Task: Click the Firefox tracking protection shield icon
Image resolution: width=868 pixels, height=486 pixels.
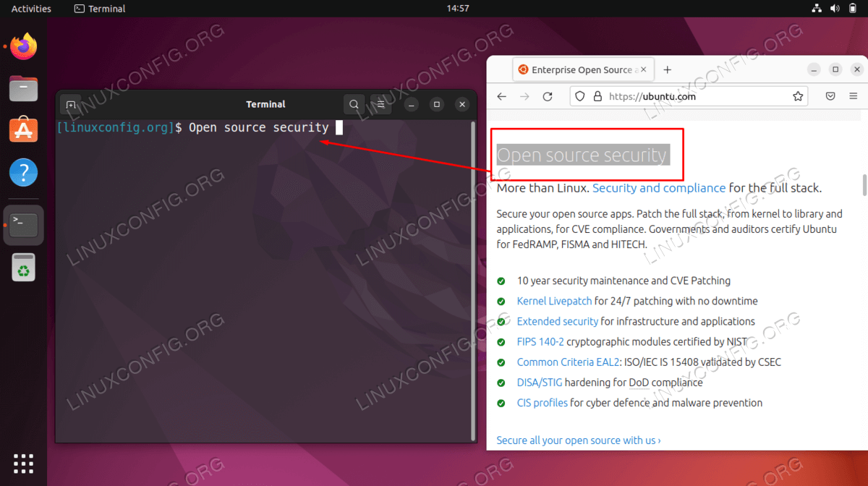Action: (x=579, y=96)
